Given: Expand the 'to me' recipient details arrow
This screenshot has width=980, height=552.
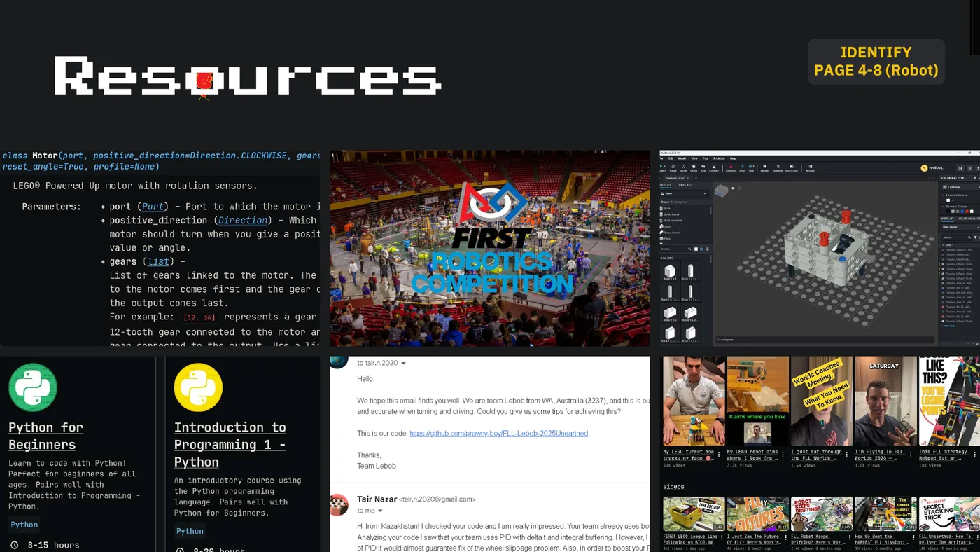Looking at the screenshot, I should [x=380, y=511].
